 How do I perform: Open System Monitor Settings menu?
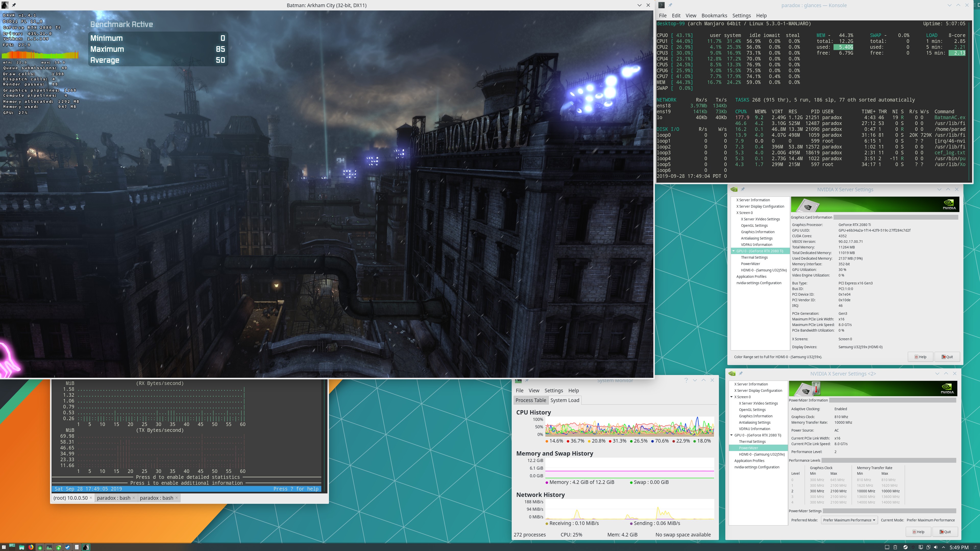click(x=554, y=391)
